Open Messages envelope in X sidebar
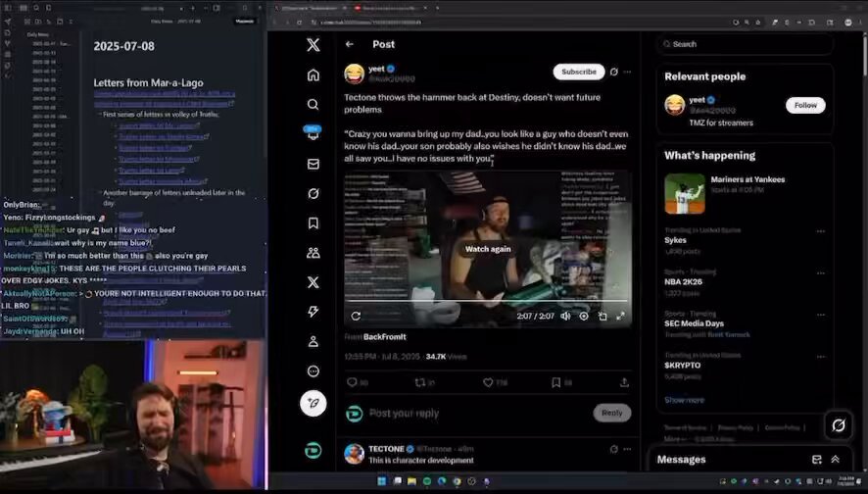The height and width of the screenshot is (494, 868). (x=313, y=164)
